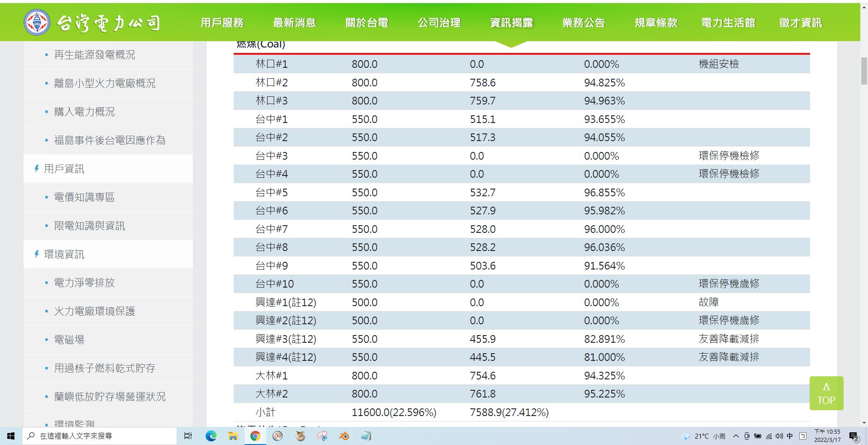Click 環保停機檢修 remark for 台中#3
The image size is (868, 445).
(x=729, y=156)
